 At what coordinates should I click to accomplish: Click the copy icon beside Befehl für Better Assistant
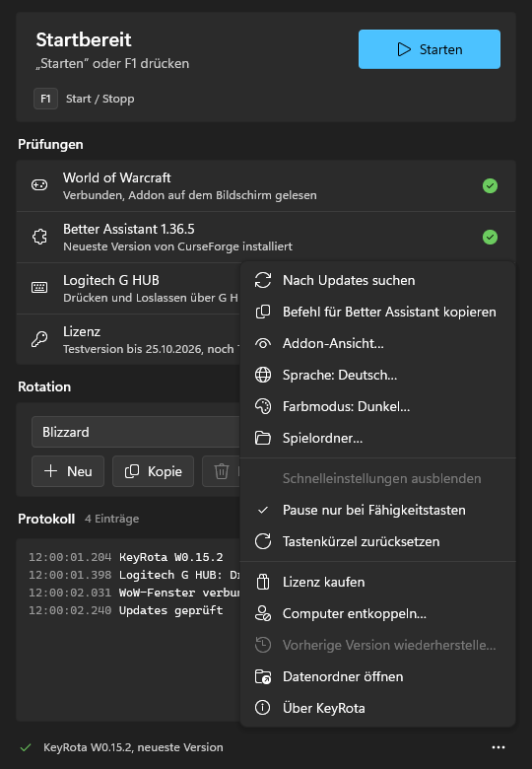(x=263, y=312)
